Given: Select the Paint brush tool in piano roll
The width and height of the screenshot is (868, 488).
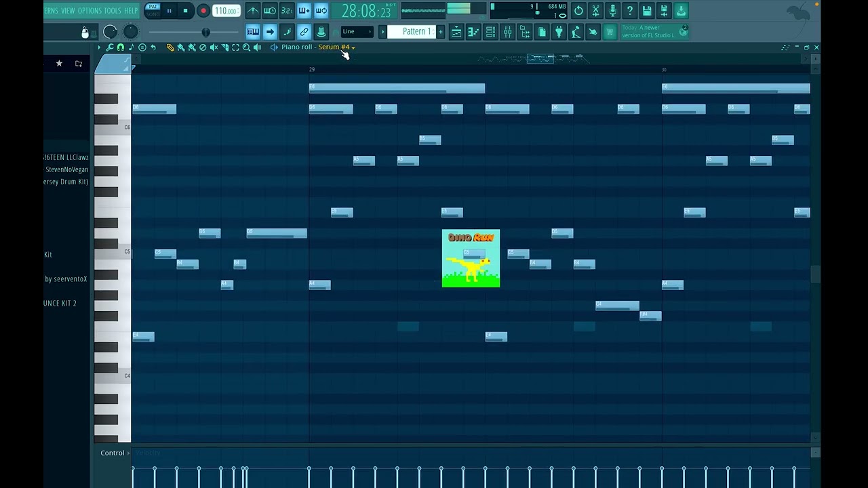Looking at the screenshot, I should point(181,47).
